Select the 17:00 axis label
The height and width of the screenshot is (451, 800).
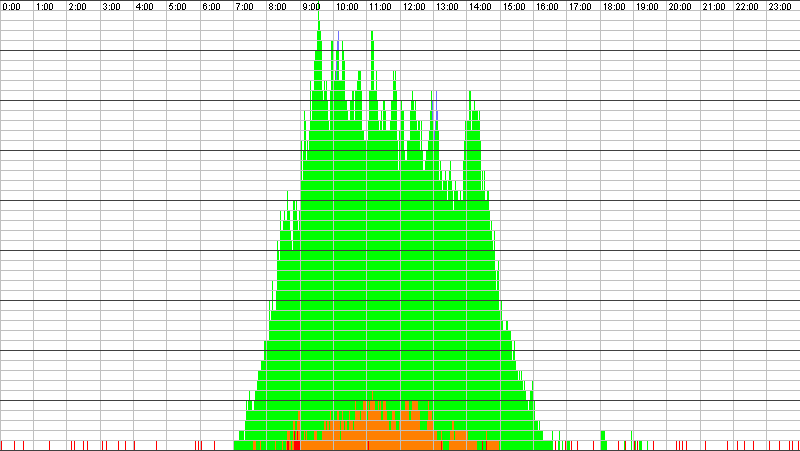pos(580,7)
